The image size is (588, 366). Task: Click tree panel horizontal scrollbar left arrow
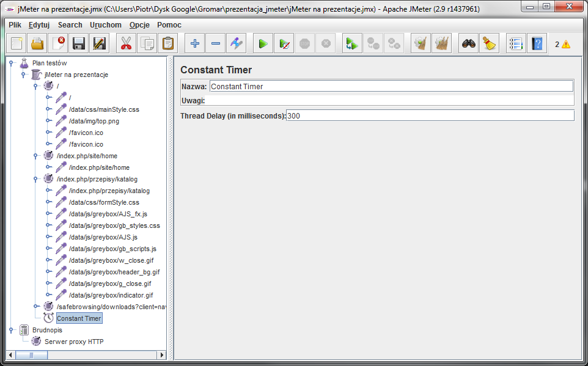pos(10,355)
